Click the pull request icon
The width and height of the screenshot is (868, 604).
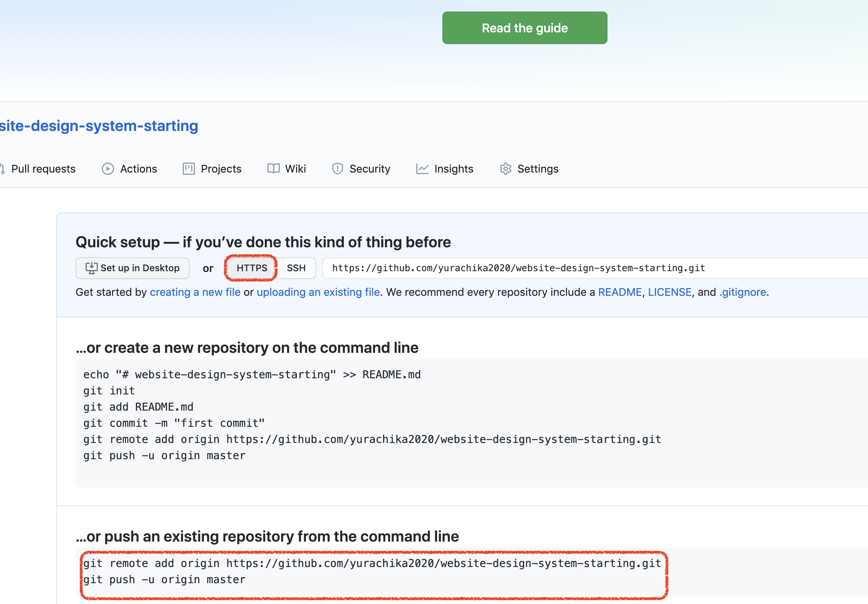point(2,169)
